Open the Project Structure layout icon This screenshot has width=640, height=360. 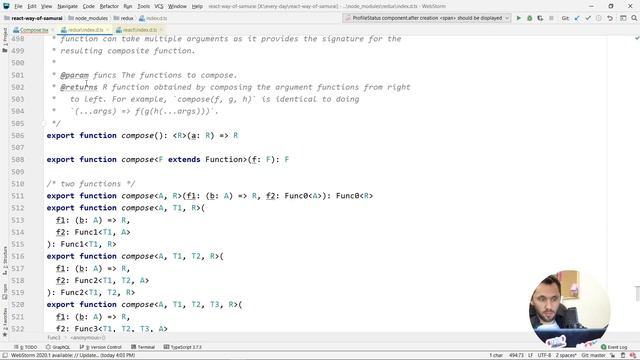623,18
